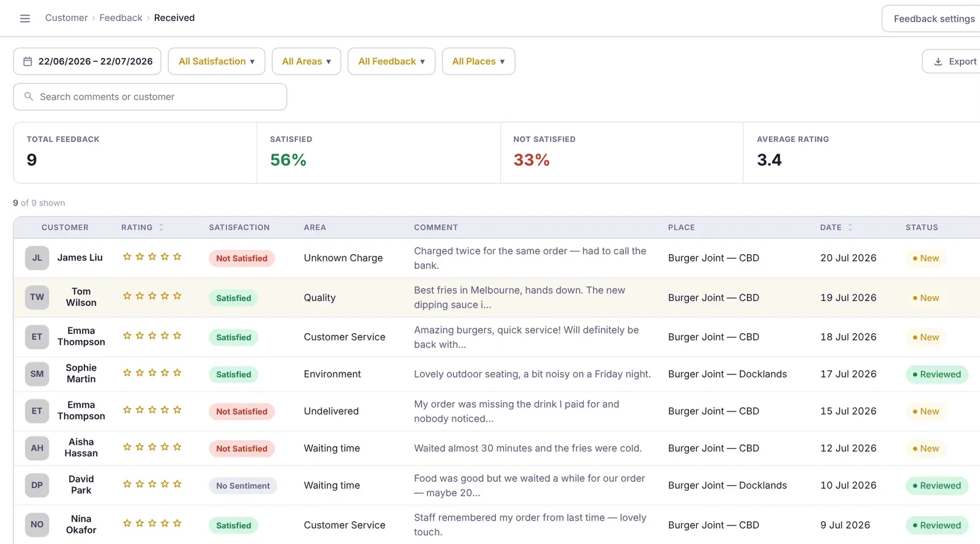The height and width of the screenshot is (544, 980).
Task: Click the Customer column header
Action: pyautogui.click(x=65, y=228)
